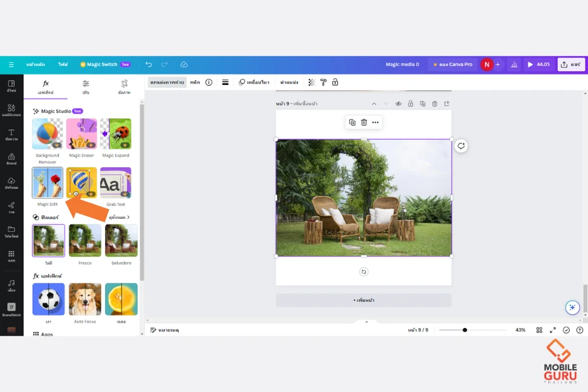
Task: Toggle the page lock icon for page 9
Action: (410, 104)
